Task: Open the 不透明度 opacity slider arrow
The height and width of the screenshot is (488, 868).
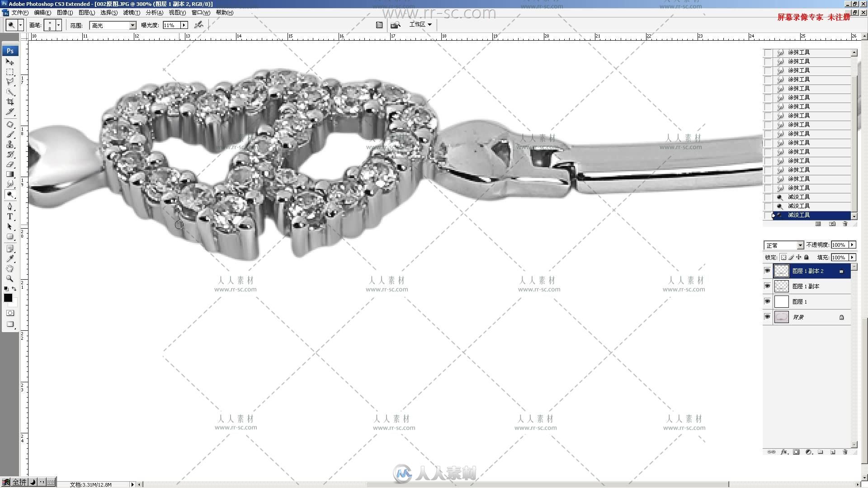Action: tap(852, 245)
